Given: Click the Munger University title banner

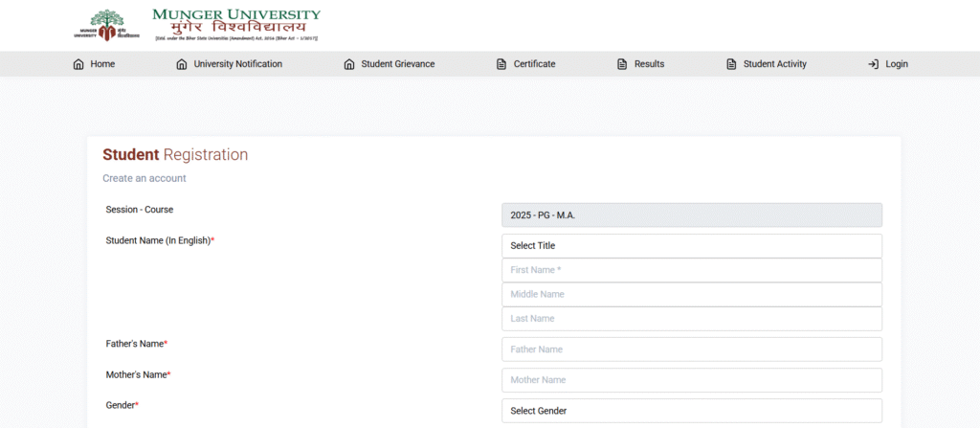Looking at the screenshot, I should tap(237, 25).
